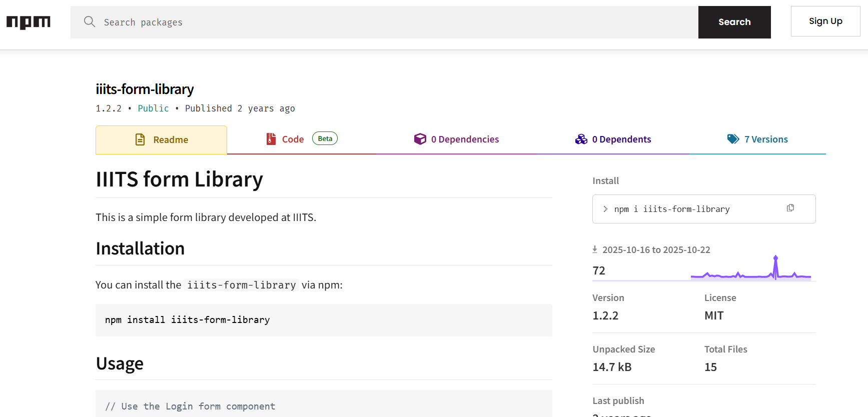Show the 7 Versions tab
The height and width of the screenshot is (417, 868).
tap(765, 139)
